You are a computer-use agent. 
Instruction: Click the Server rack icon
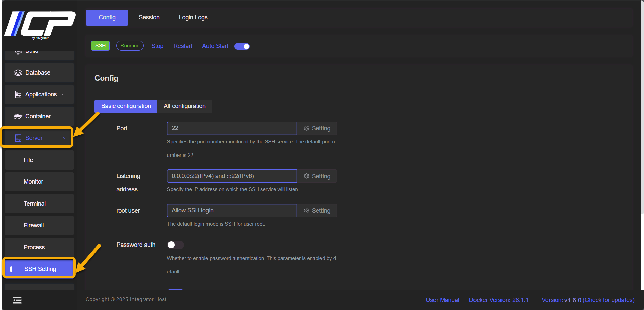pyautogui.click(x=18, y=138)
